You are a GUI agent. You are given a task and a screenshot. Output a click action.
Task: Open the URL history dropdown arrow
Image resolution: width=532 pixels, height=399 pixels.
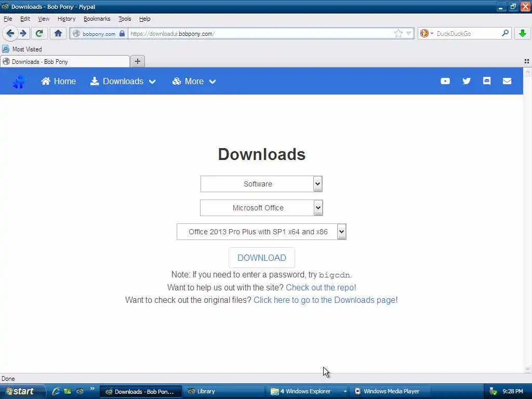409,33
